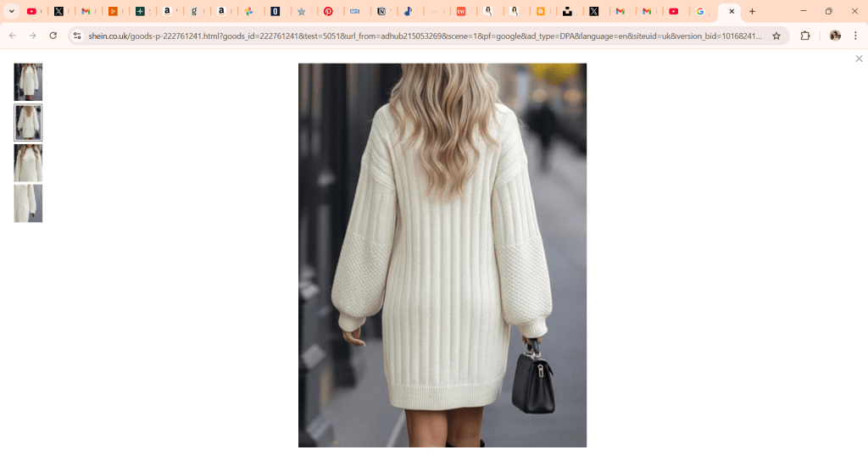Switch to the Pinterest tab

[x=329, y=12]
